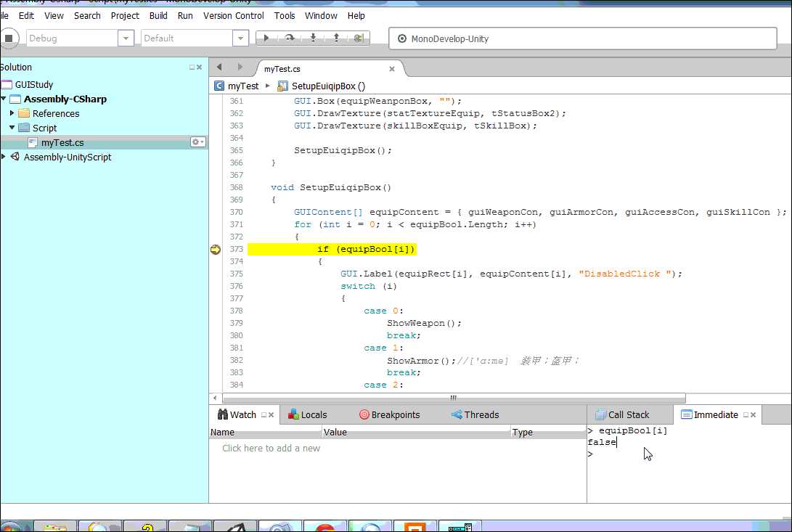Open the SetupEuiqipBox() member selector

click(322, 86)
